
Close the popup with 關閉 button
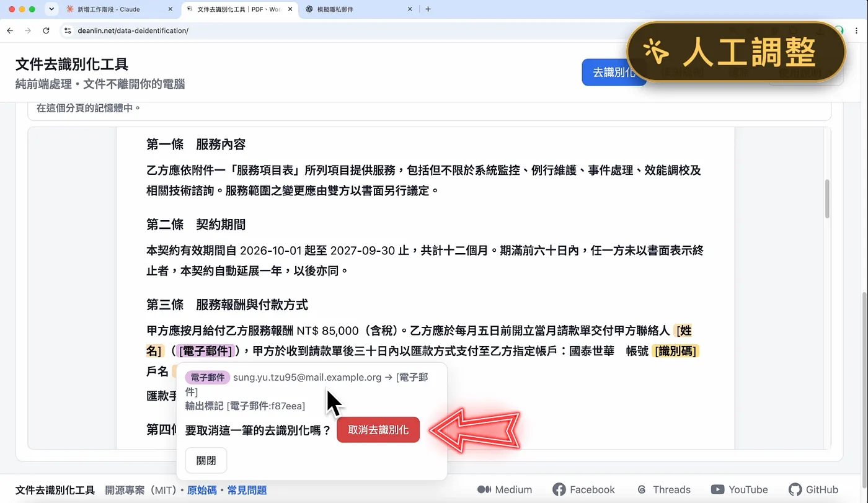(x=206, y=461)
